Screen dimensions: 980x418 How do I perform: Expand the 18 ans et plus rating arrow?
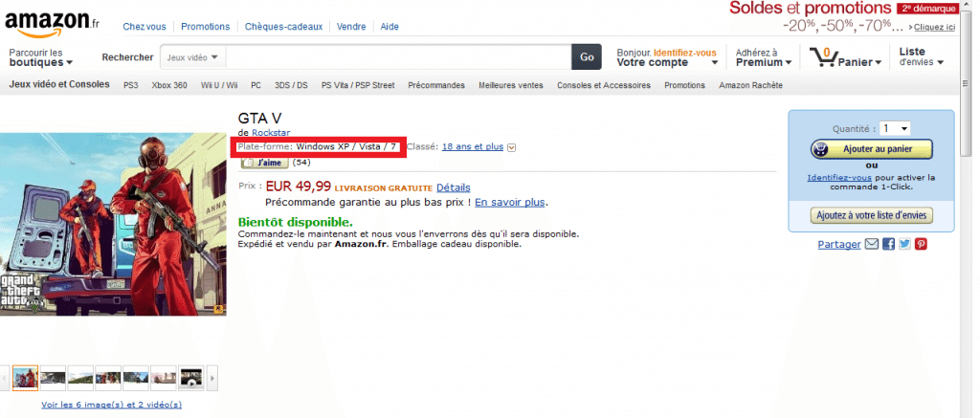coord(511,147)
